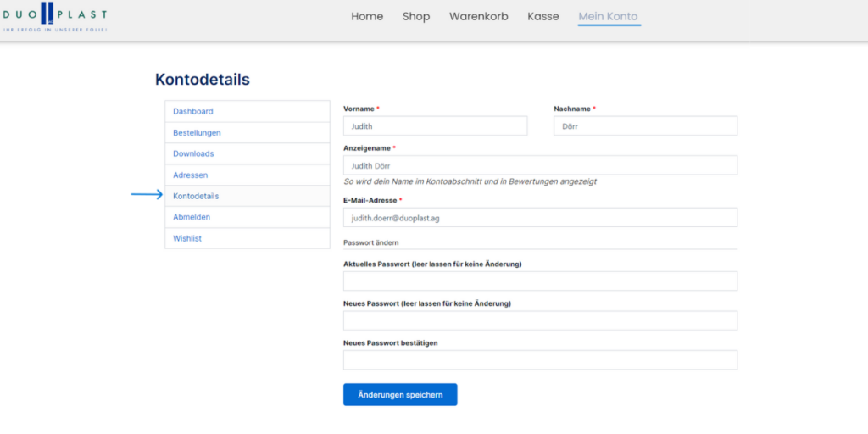Click the Duo Plast logo
This screenshot has height=434, width=868.
tap(54, 17)
